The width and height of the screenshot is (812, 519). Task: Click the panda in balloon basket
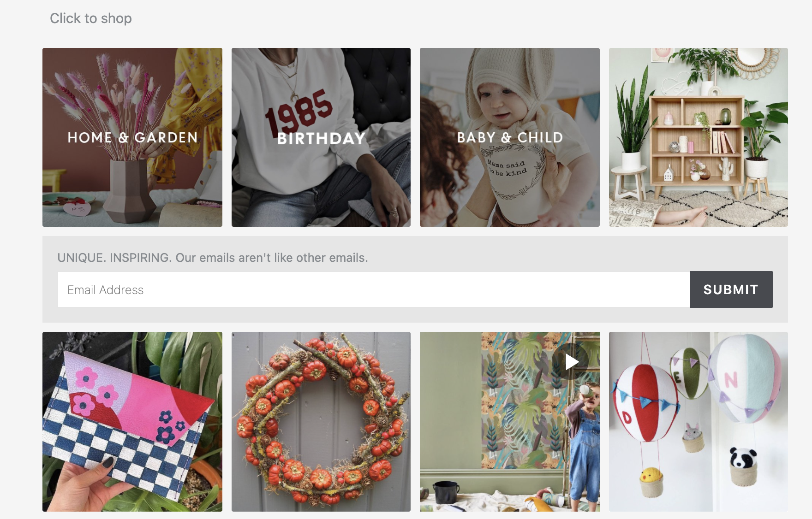(x=743, y=466)
